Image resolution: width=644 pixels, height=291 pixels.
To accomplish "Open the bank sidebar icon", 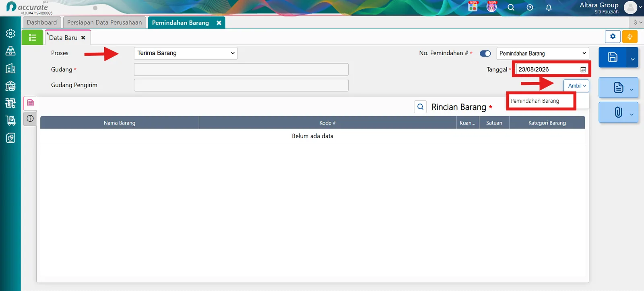I will pos(10,86).
